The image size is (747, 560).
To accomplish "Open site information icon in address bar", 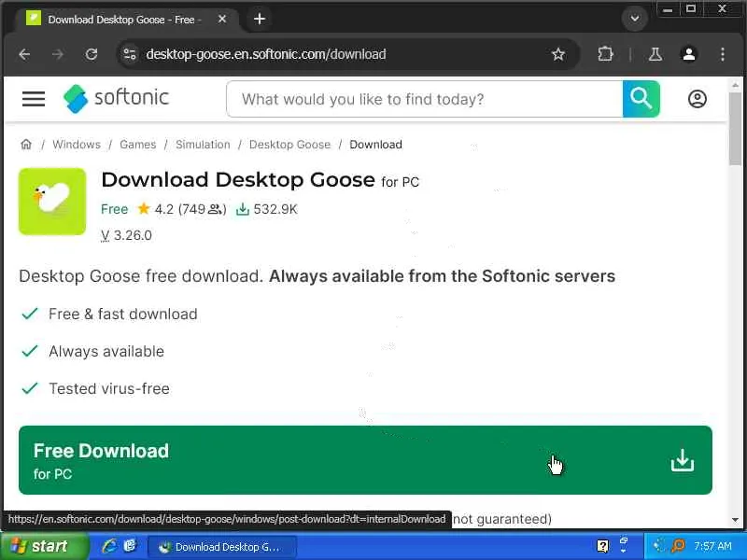I will click(x=130, y=54).
